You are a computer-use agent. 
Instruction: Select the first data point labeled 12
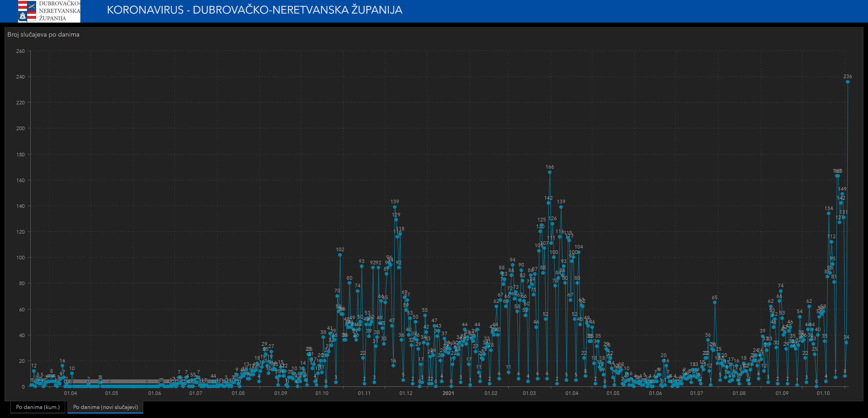click(34, 371)
